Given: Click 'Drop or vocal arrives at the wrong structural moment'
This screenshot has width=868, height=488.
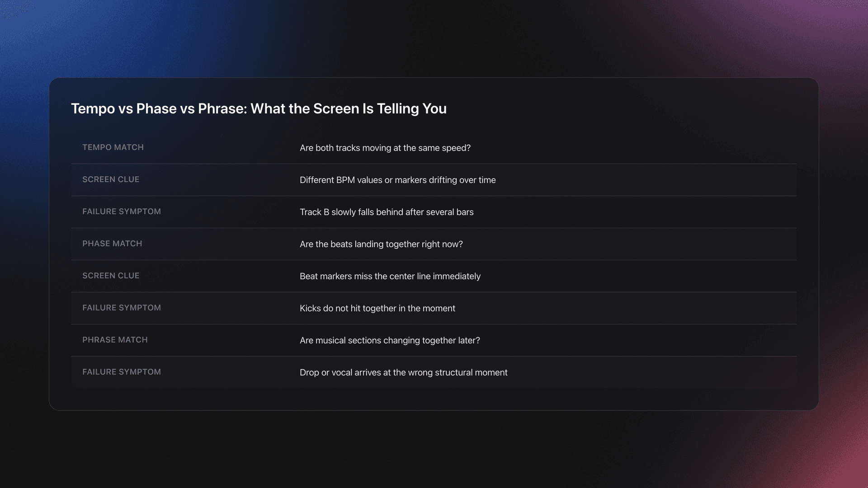Looking at the screenshot, I should coord(403,373).
